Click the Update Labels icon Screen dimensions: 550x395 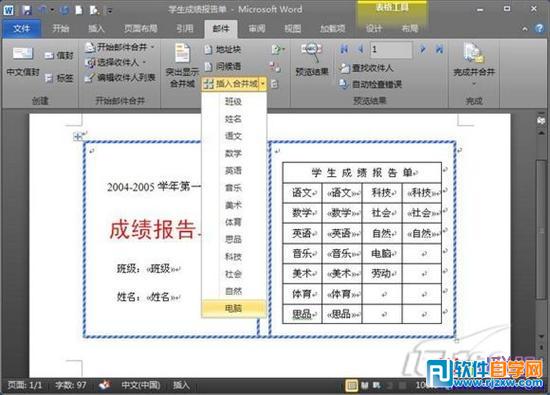pos(275,84)
